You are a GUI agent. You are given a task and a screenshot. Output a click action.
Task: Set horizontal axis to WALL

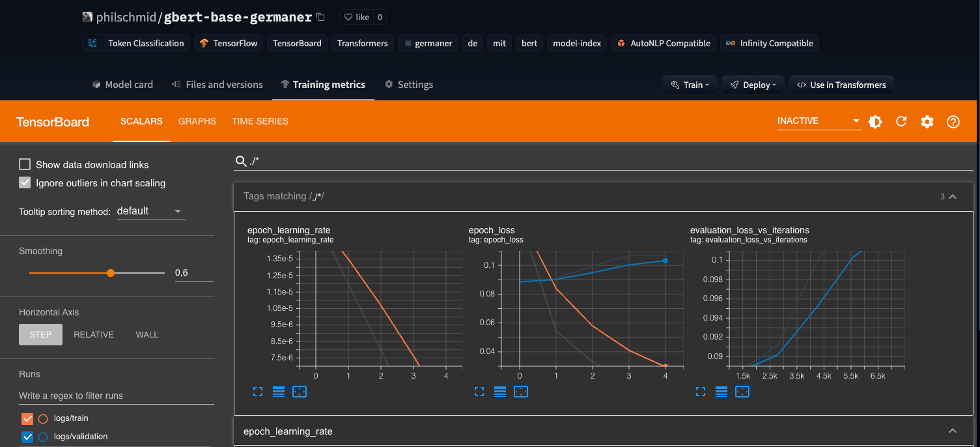tap(147, 334)
